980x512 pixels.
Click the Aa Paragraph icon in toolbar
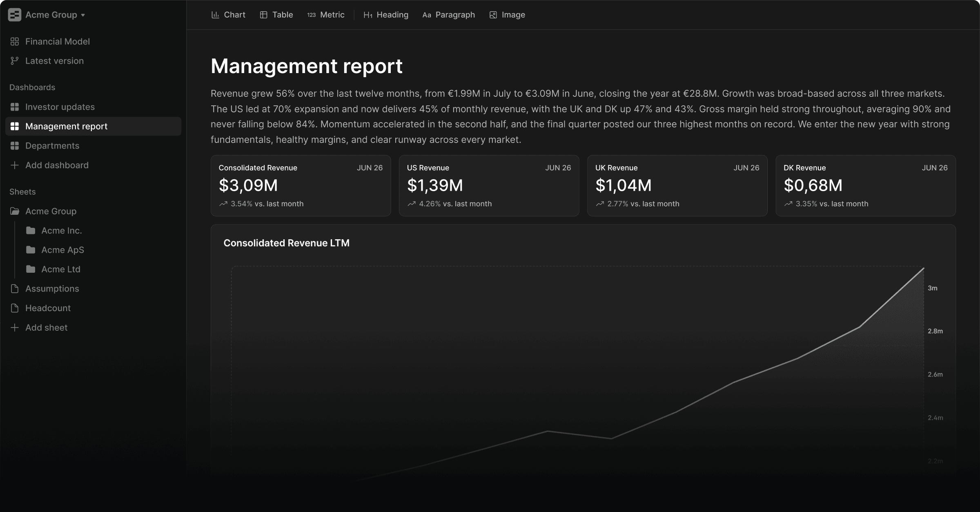[x=427, y=15]
